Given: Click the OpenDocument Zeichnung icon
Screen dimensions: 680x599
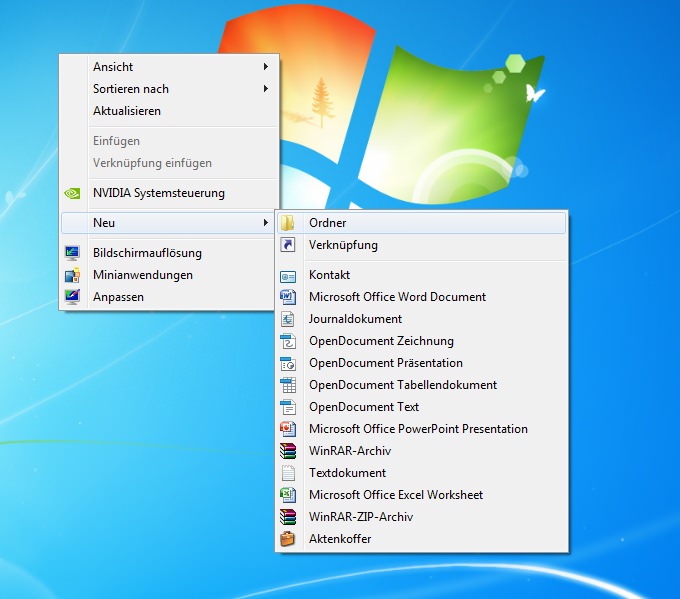Looking at the screenshot, I should pos(288,341).
